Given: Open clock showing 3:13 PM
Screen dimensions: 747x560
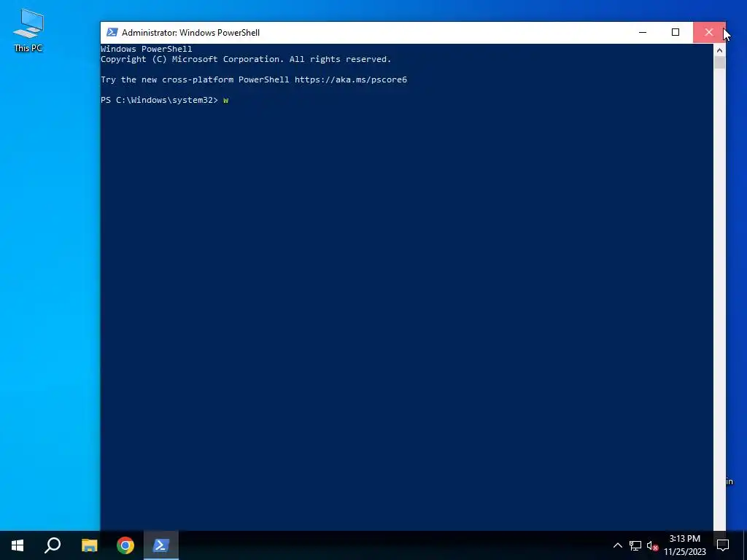Looking at the screenshot, I should pos(684,545).
